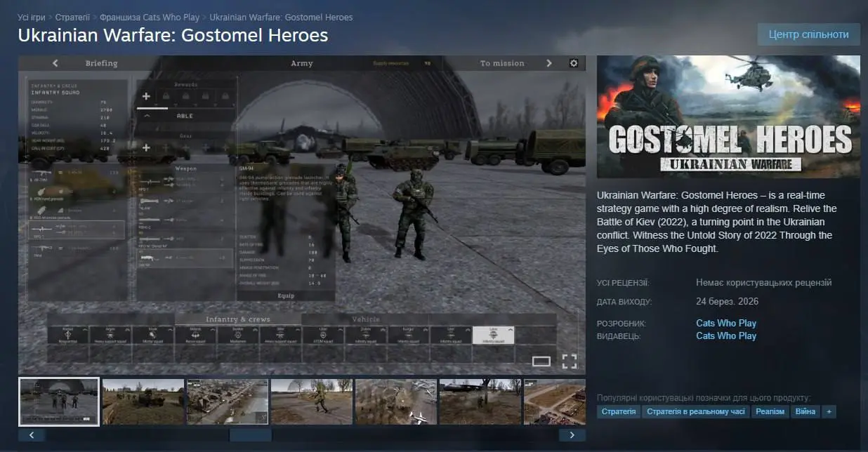Click the Реалізм tag
Viewport: 868px width, 452px height.
[770, 412]
